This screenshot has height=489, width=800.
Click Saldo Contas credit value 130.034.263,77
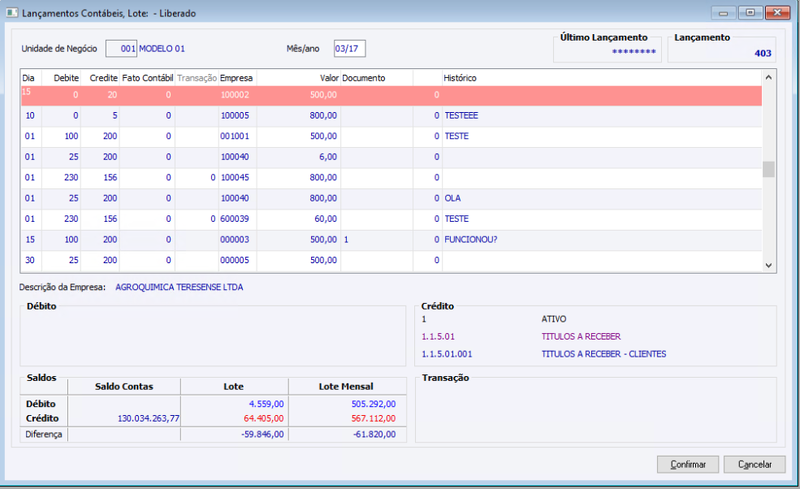(148, 419)
